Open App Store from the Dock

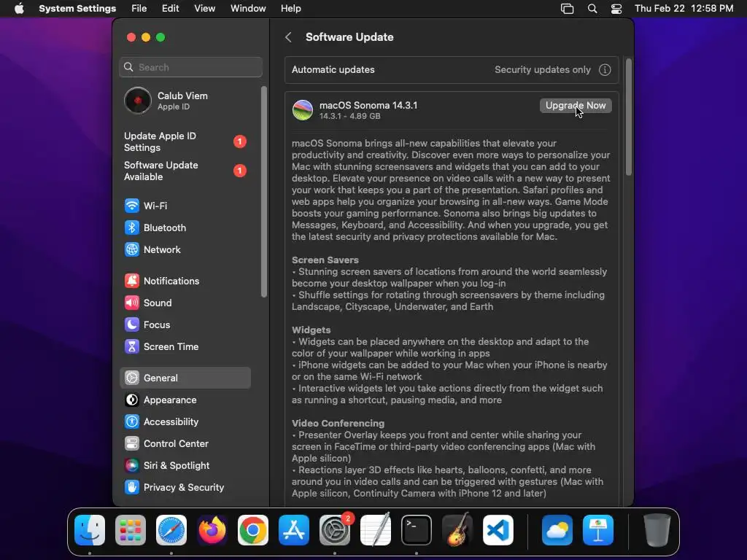point(294,530)
